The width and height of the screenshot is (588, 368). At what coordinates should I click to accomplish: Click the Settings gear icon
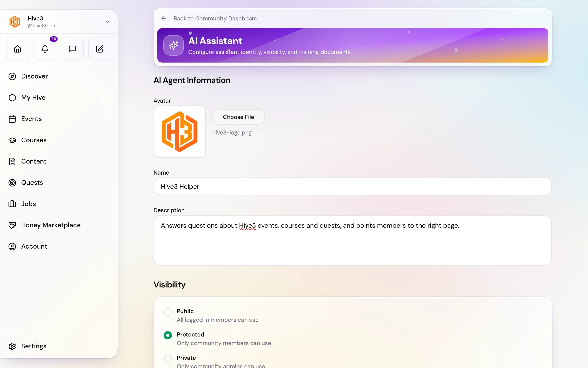(x=12, y=346)
